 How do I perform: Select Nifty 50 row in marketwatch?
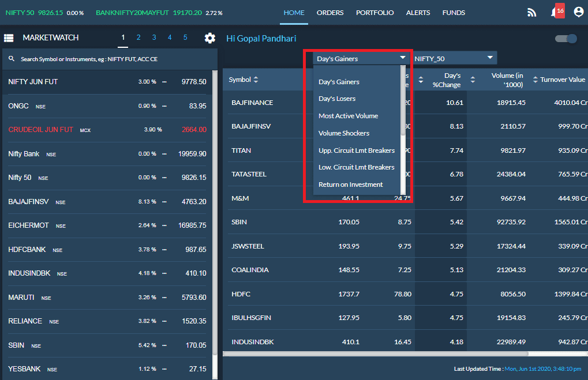tap(107, 177)
